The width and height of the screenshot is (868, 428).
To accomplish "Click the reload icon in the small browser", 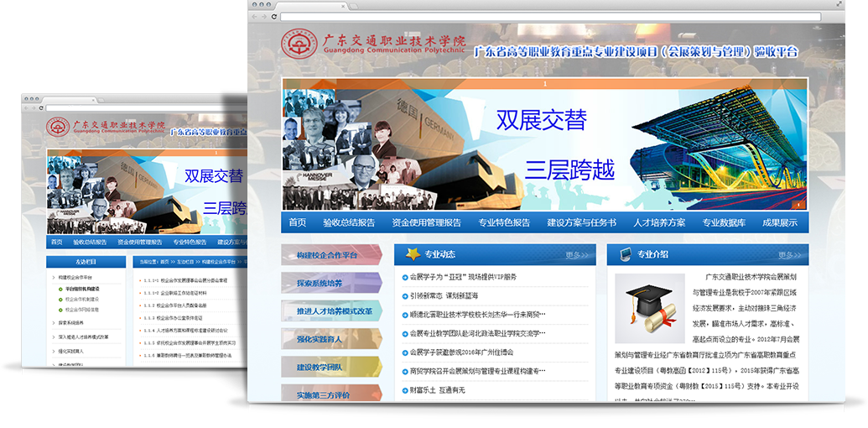I will pyautogui.click(x=39, y=108).
